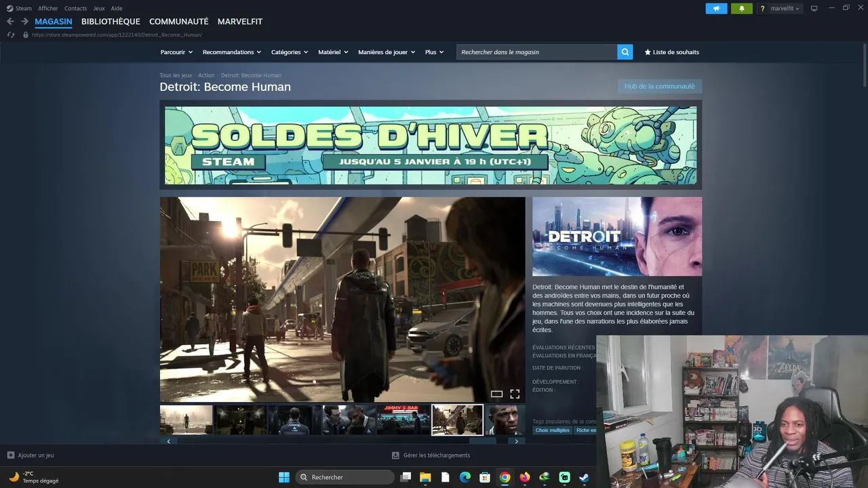The width and height of the screenshot is (868, 488).
Task: Go forward with the right arrow
Action: tap(24, 22)
